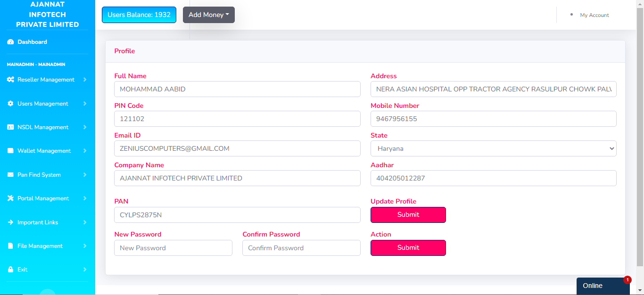Open Important Links in the sidebar
The height and width of the screenshot is (295, 644).
click(x=38, y=222)
